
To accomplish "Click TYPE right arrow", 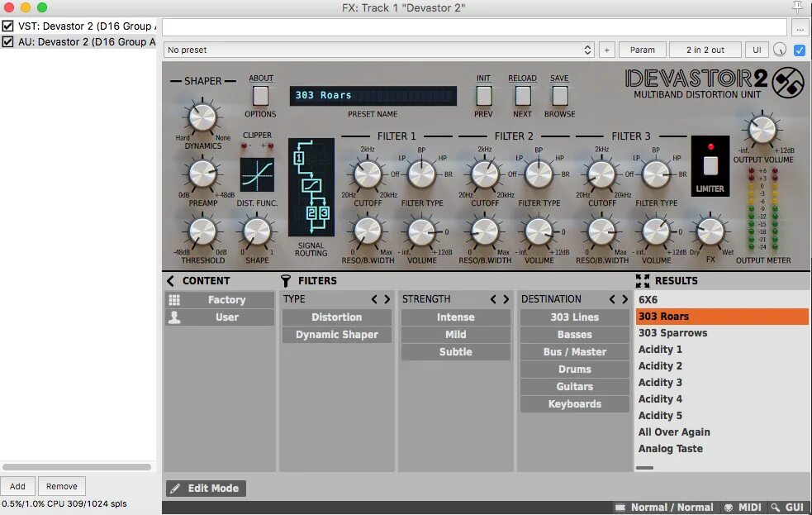I will pyautogui.click(x=387, y=299).
